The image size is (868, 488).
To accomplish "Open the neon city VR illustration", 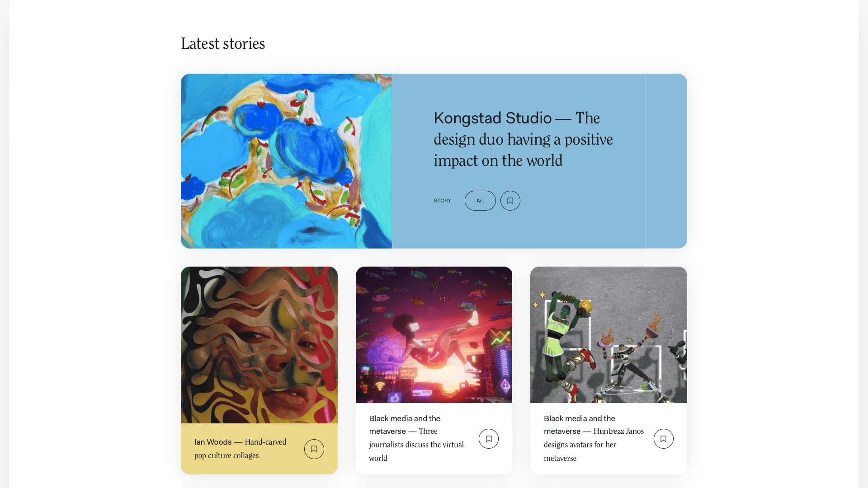I will coord(434,335).
